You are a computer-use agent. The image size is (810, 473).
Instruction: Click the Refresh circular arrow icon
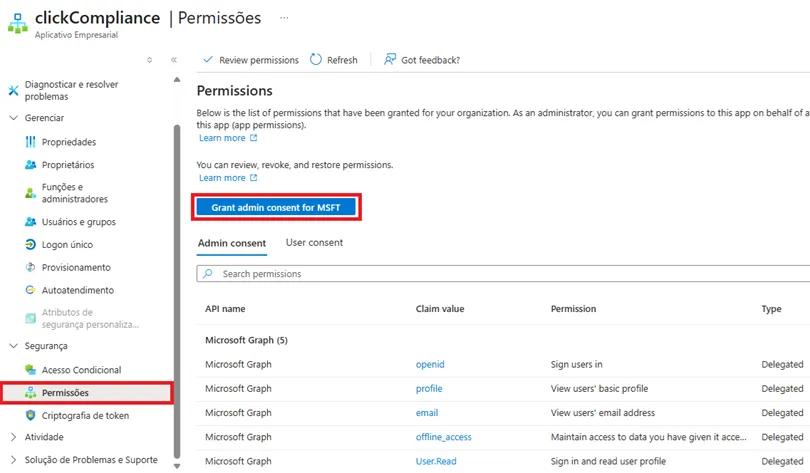point(316,59)
